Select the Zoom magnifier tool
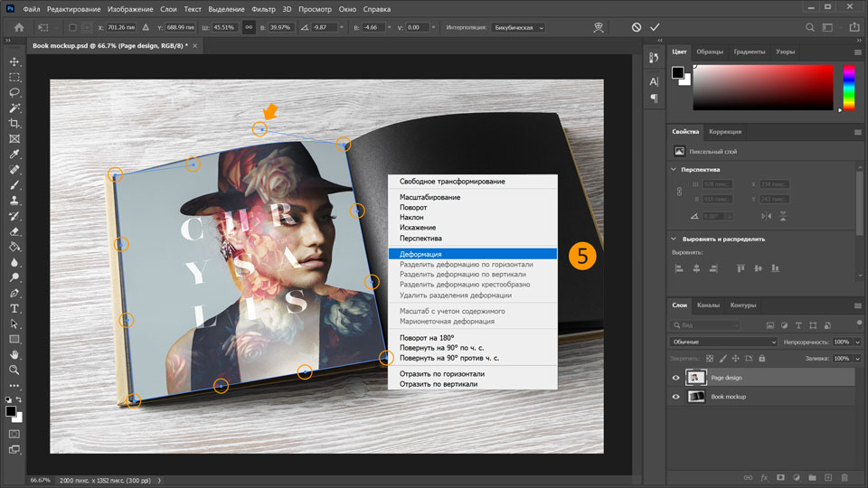The image size is (868, 488). coord(14,370)
